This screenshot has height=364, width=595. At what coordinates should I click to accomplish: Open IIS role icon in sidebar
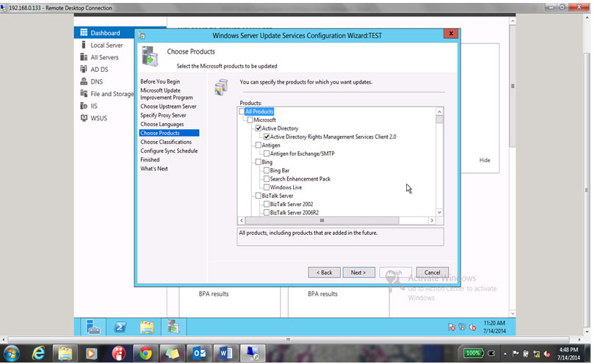pyautogui.click(x=84, y=106)
